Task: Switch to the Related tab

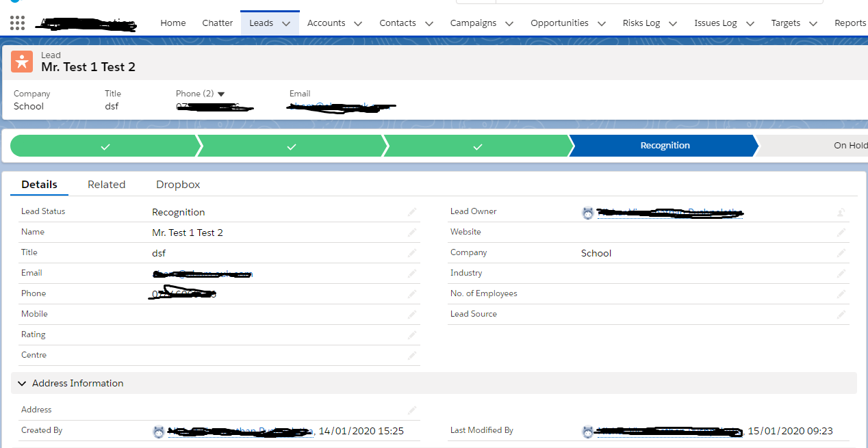Action: tap(106, 184)
